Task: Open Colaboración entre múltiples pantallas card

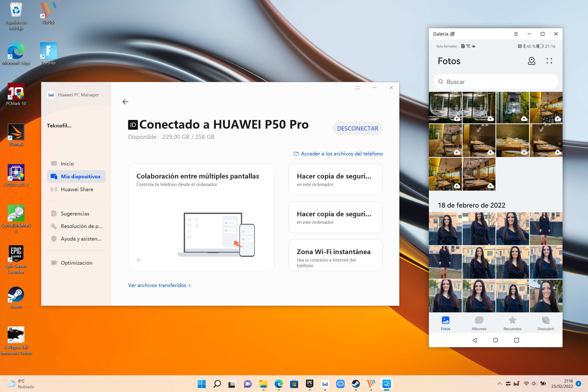Action: click(x=201, y=217)
